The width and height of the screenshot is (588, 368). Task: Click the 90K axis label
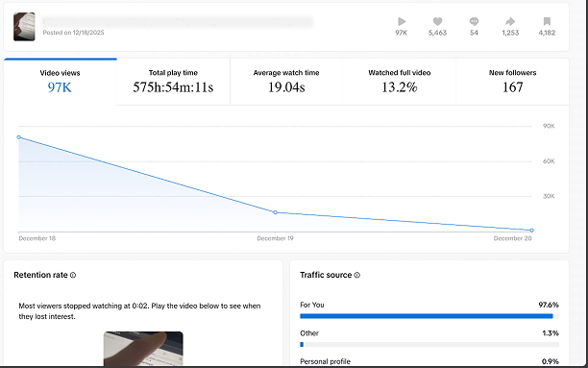(549, 126)
